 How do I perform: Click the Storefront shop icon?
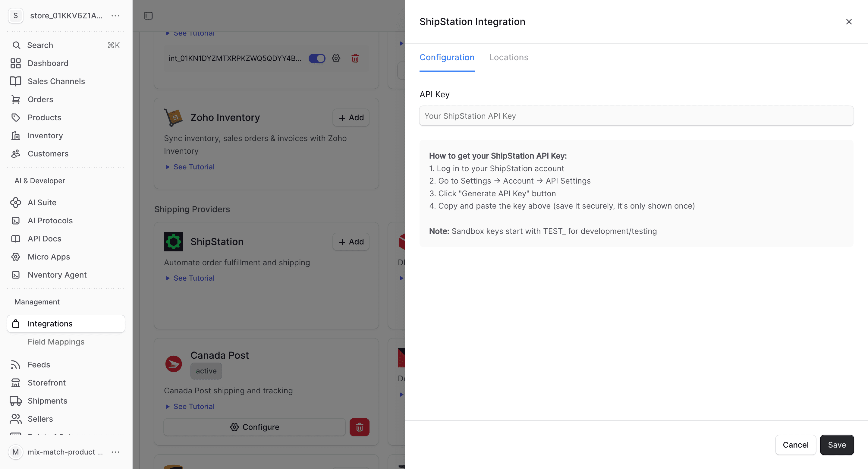tap(16, 383)
